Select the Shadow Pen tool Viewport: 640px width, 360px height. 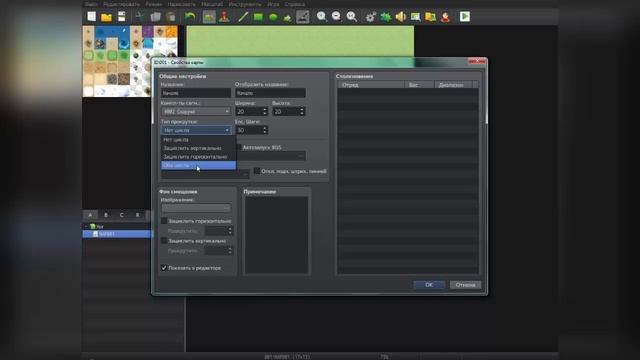302,17
